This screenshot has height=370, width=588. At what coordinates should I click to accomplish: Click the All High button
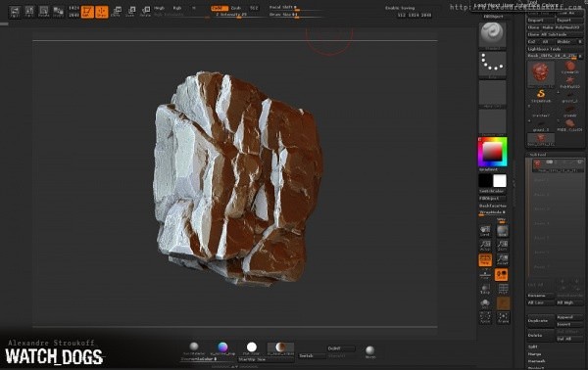pyautogui.click(x=569, y=302)
